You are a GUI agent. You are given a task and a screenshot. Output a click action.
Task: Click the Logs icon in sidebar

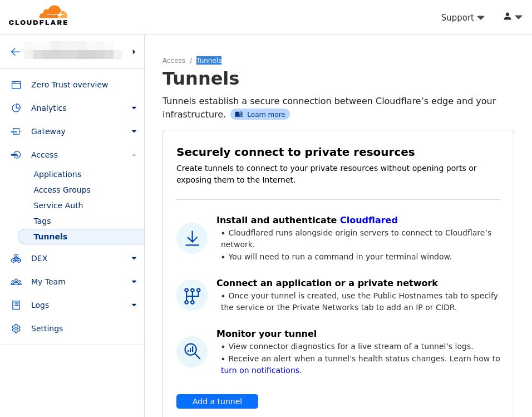[x=16, y=305]
